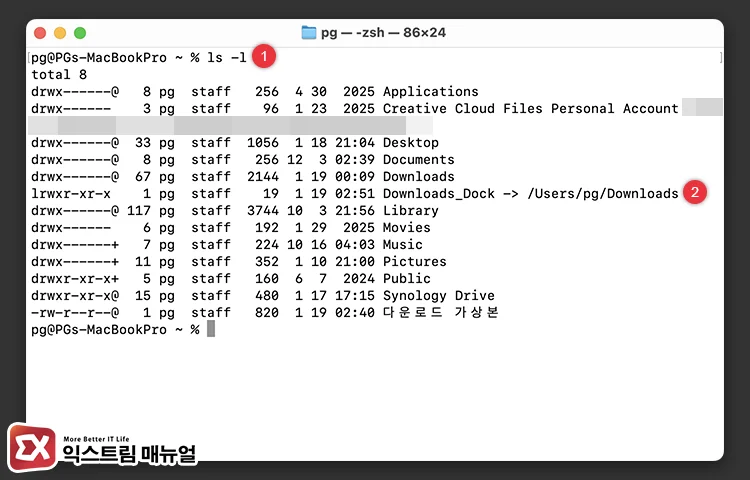Viewport: 750px width, 480px height.
Task: Click time '17:15' in Synology Drive row
Action: [354, 295]
